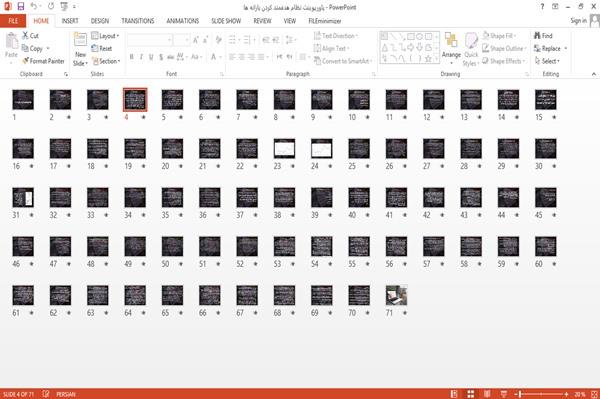The width and height of the screenshot is (600, 399).
Task: Decrease the font size
Action: [206, 39]
